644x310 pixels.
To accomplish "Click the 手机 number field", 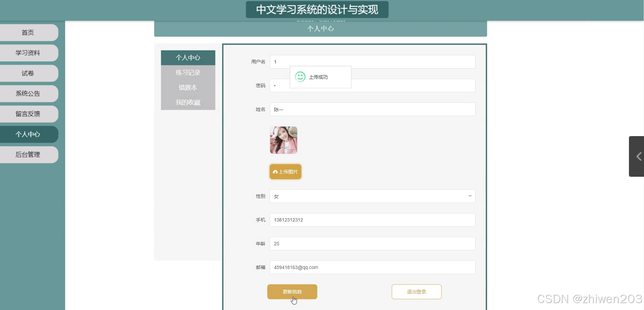I will click(372, 220).
